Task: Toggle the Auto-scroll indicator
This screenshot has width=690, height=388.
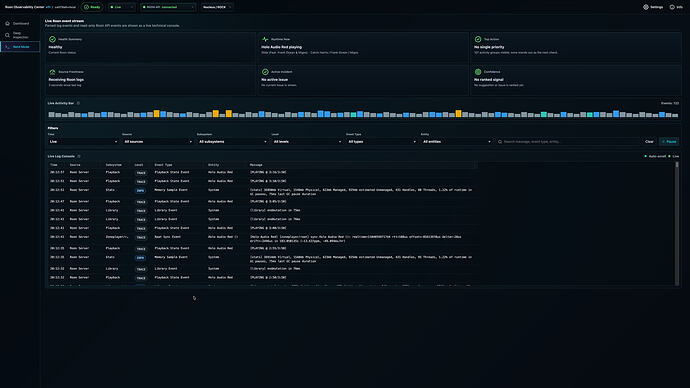Action: (x=655, y=156)
